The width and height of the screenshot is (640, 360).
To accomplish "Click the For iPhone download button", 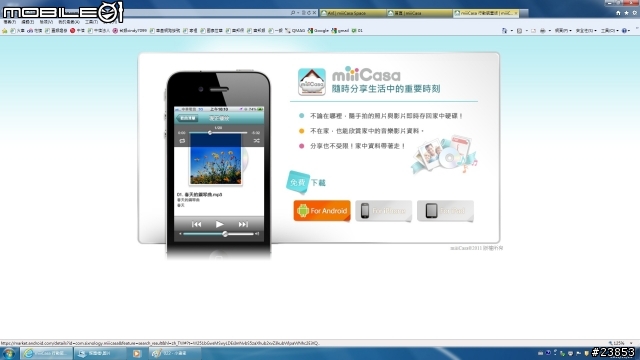I will point(383,211).
